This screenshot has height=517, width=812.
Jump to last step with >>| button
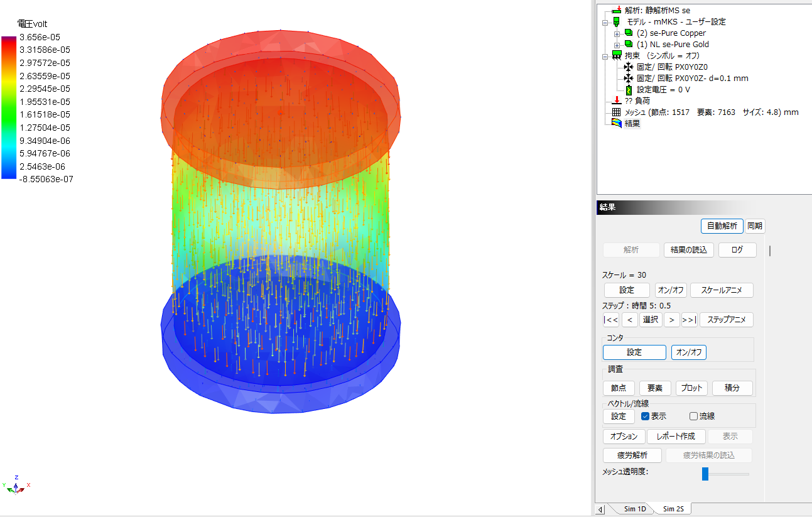click(689, 320)
